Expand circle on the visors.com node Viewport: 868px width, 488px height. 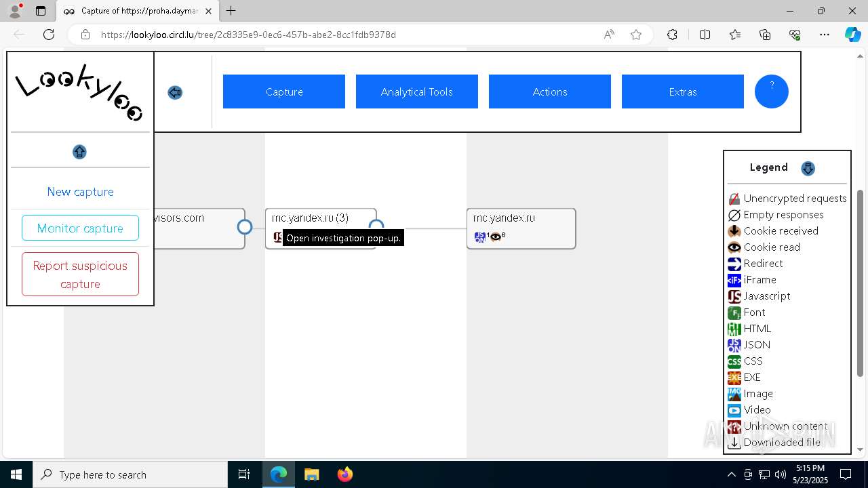(x=245, y=227)
